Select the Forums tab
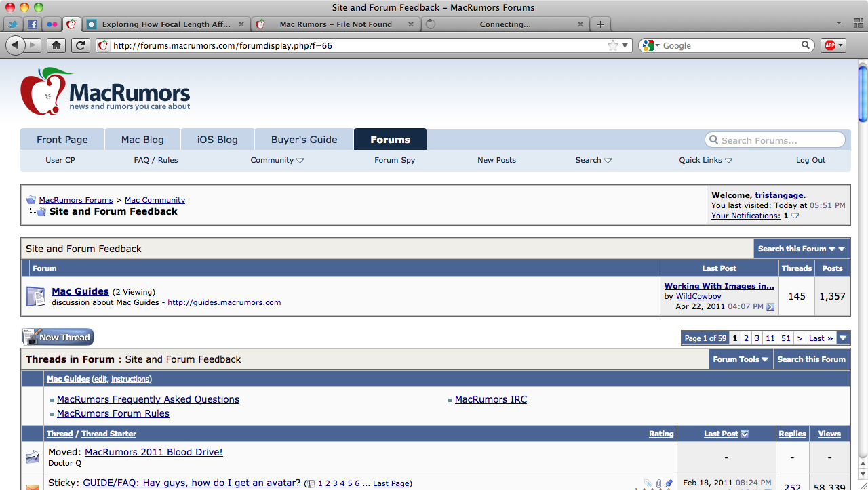This screenshot has height=490, width=868. (390, 139)
